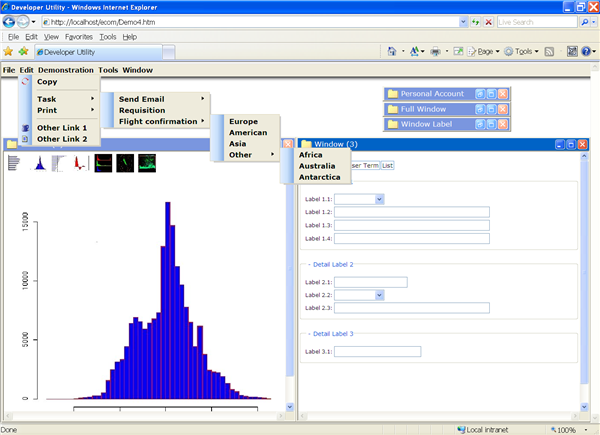The width and height of the screenshot is (600, 435).
Task: Expand the Task submenu
Action: (65, 99)
